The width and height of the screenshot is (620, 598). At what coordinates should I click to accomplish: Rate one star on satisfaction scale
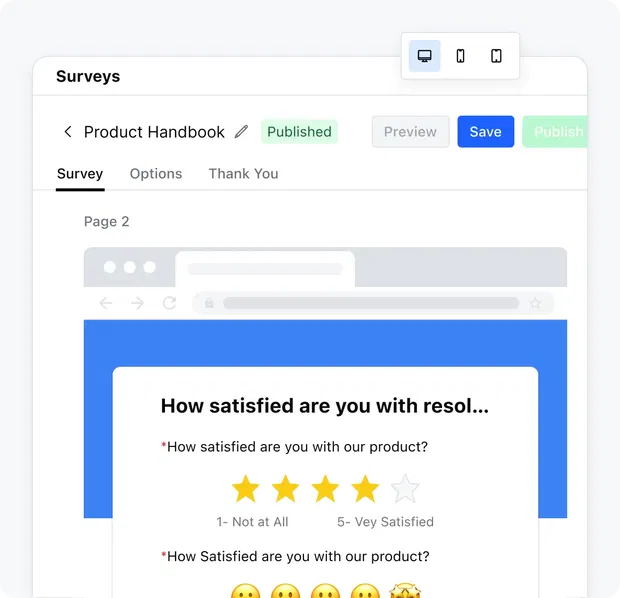click(x=246, y=489)
